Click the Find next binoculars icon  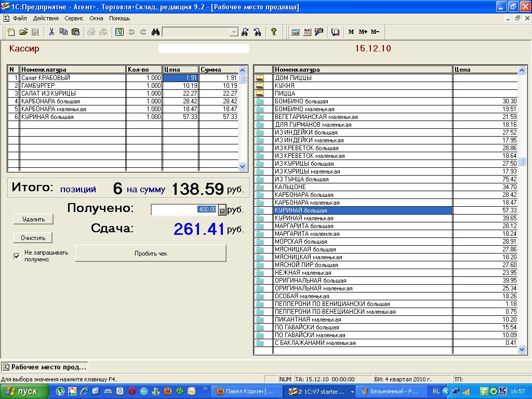245,32
